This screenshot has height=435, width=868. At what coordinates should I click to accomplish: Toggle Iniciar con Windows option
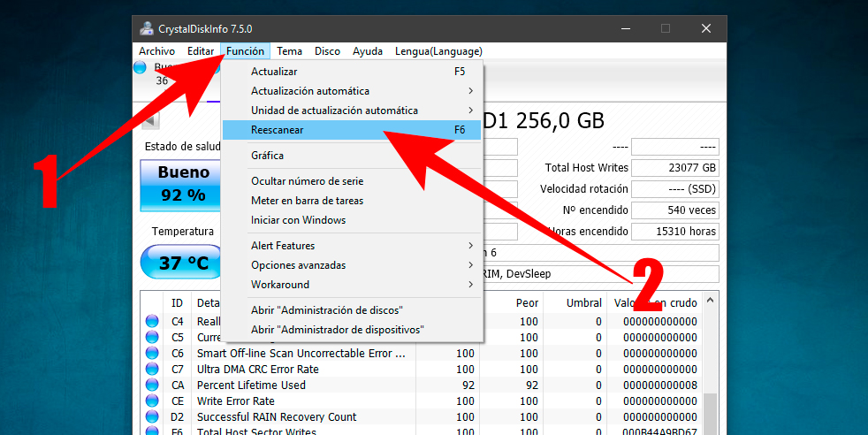352,220
